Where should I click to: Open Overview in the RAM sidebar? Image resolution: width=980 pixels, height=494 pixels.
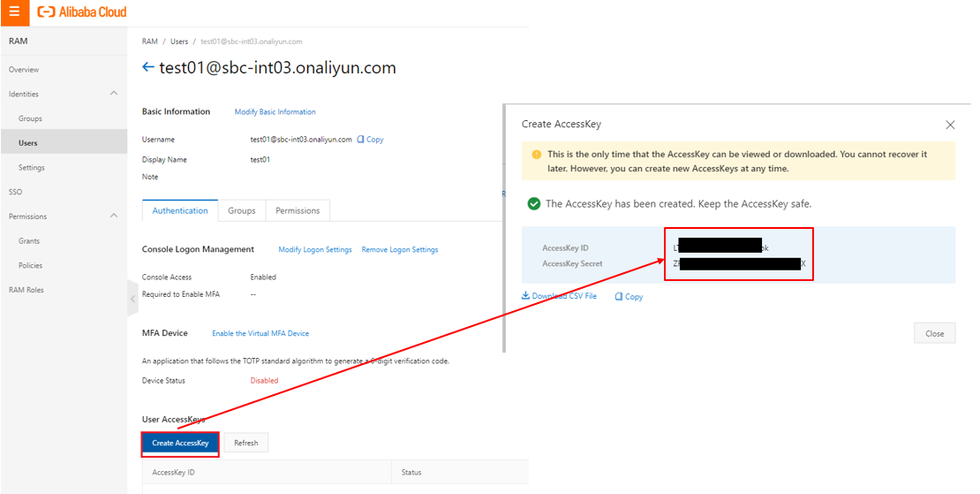pyautogui.click(x=24, y=70)
